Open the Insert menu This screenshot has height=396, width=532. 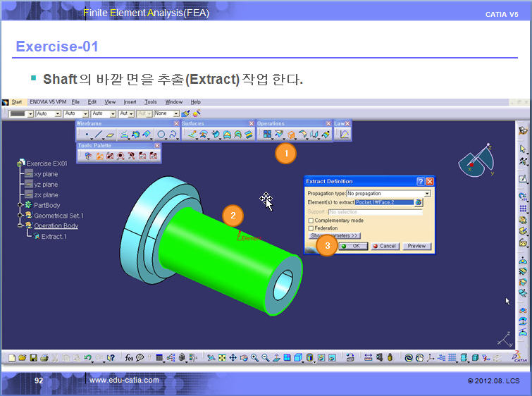coord(130,101)
